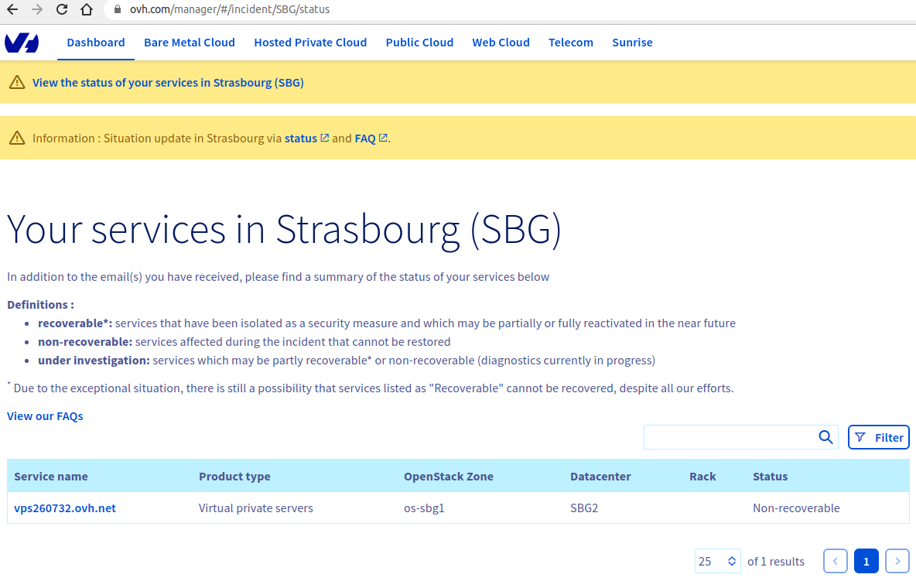Open the Filter options button
The width and height of the screenshot is (916, 588).
click(879, 437)
